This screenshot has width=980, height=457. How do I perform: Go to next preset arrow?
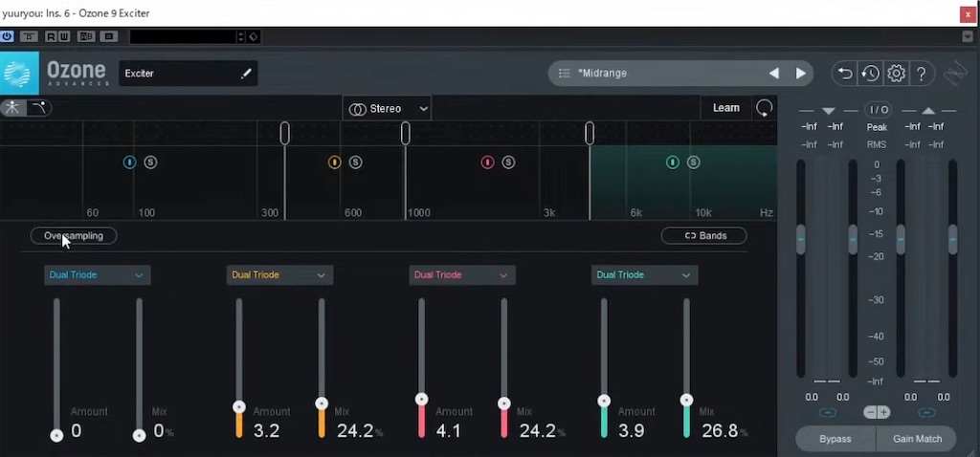pos(801,73)
